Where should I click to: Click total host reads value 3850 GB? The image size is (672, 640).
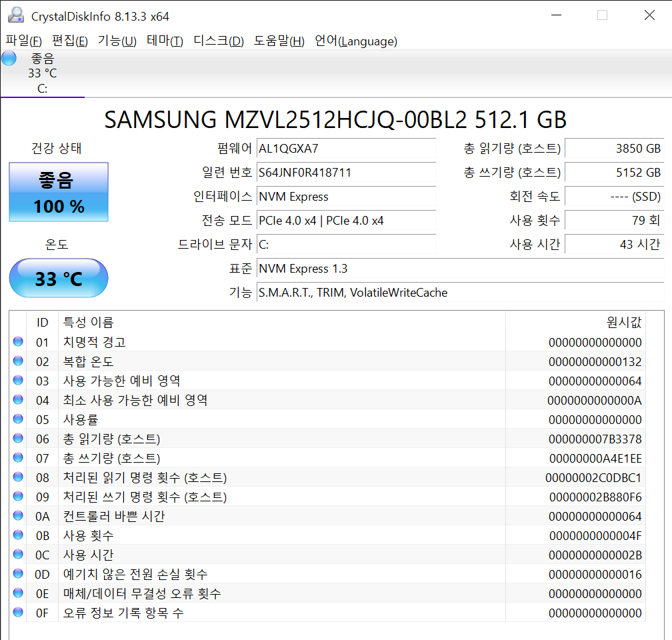click(x=615, y=148)
